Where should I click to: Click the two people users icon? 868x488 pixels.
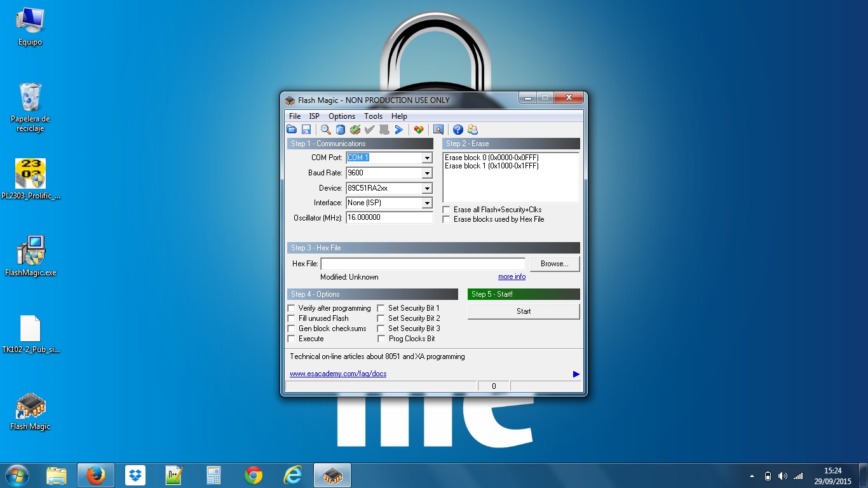(x=473, y=130)
